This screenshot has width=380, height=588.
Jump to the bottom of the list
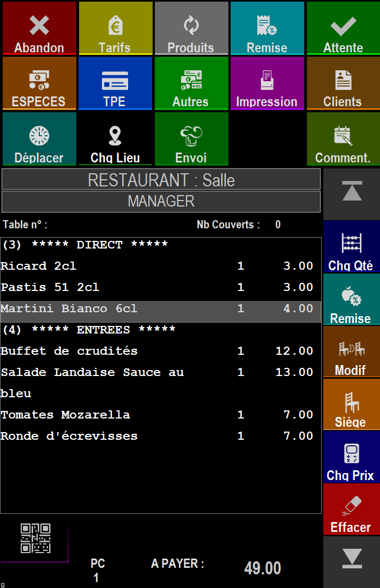(x=352, y=562)
